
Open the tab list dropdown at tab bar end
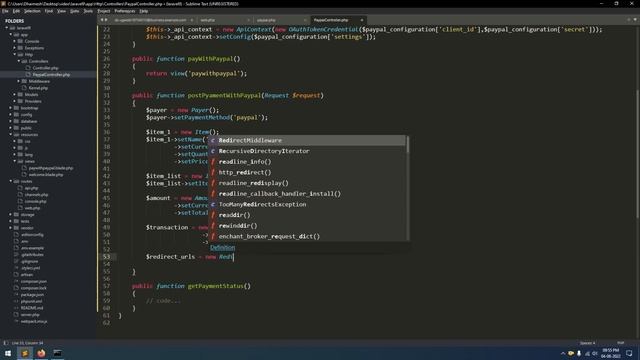click(635, 20)
